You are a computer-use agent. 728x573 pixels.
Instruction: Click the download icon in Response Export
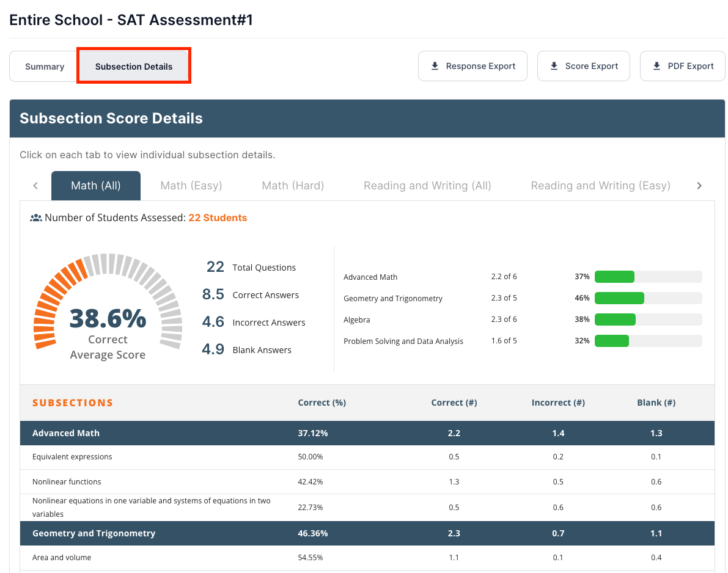click(x=435, y=66)
